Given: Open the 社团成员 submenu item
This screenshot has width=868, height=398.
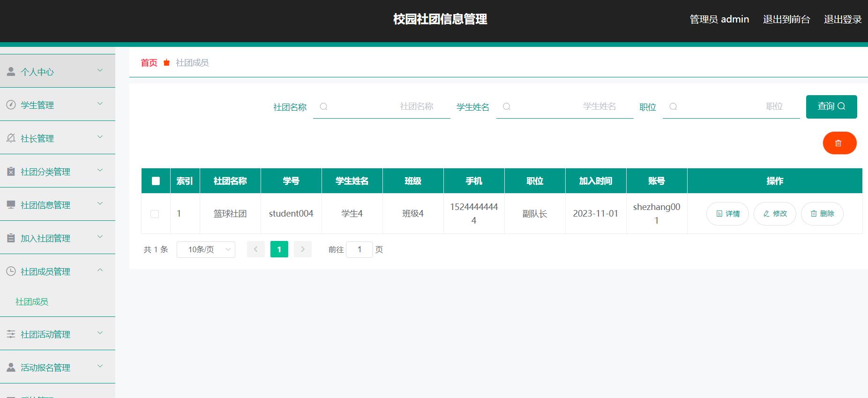Looking at the screenshot, I should pos(32,301).
